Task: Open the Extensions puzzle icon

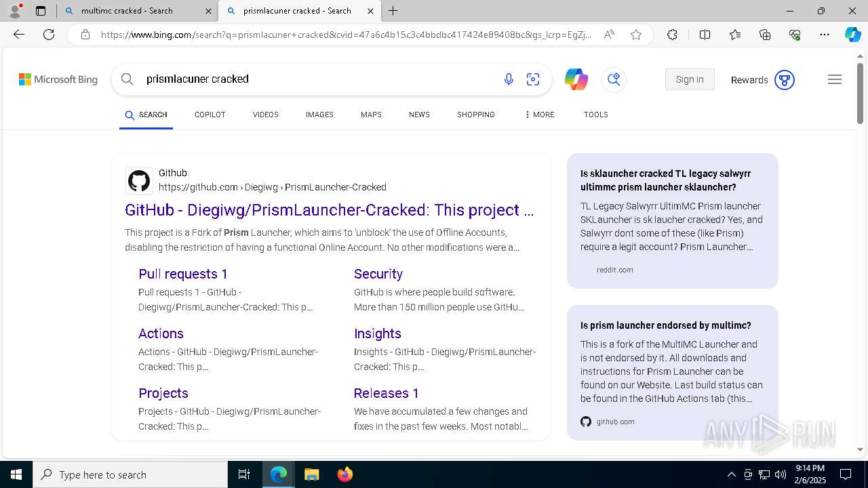Action: tap(672, 35)
